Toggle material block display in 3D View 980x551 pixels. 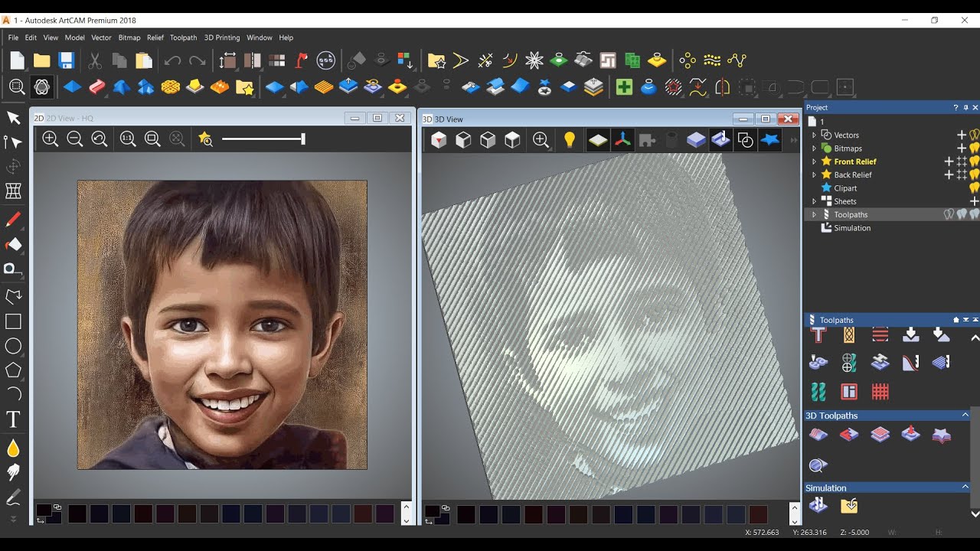tap(696, 140)
